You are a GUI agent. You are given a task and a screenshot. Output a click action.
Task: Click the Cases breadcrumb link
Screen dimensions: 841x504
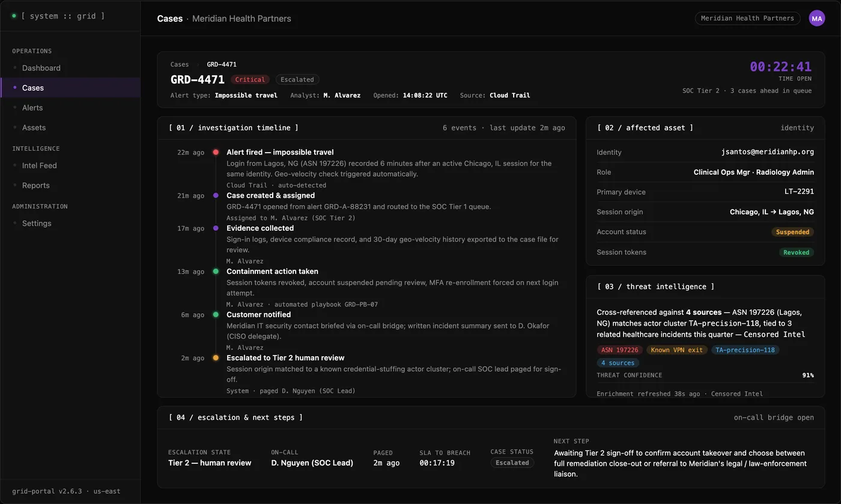pyautogui.click(x=180, y=64)
